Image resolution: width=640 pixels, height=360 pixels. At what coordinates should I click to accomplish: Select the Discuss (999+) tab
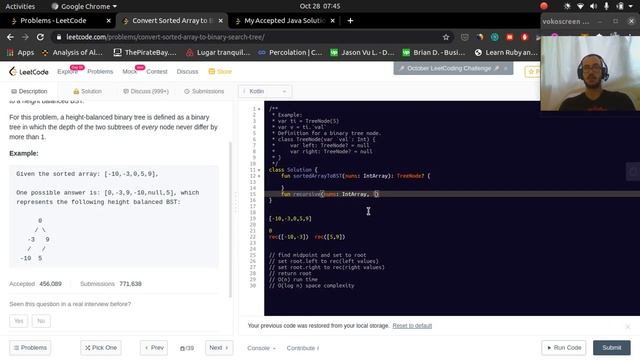tap(146, 91)
